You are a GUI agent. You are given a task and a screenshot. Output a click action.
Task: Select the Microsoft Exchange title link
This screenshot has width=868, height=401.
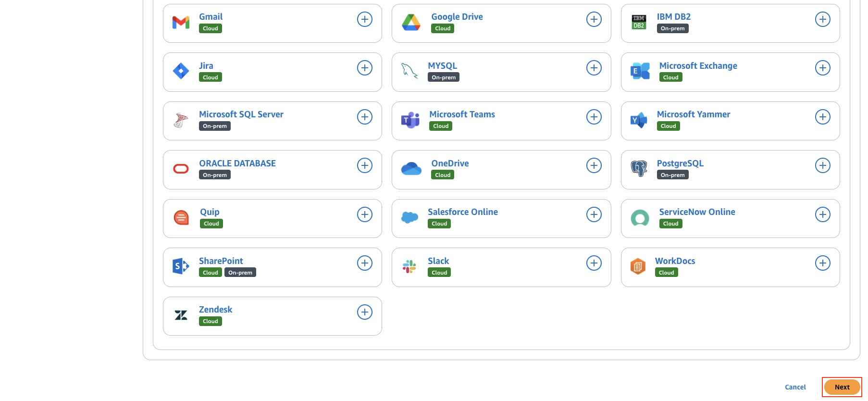coord(698,66)
